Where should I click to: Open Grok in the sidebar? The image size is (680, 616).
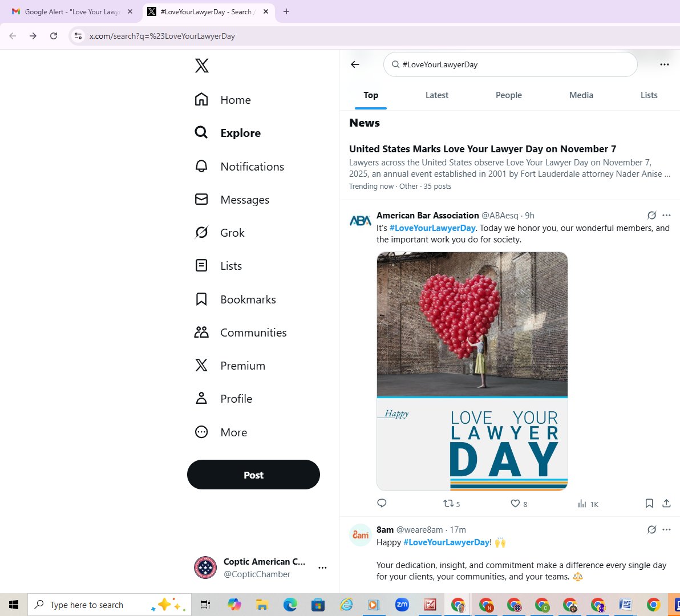click(x=220, y=233)
